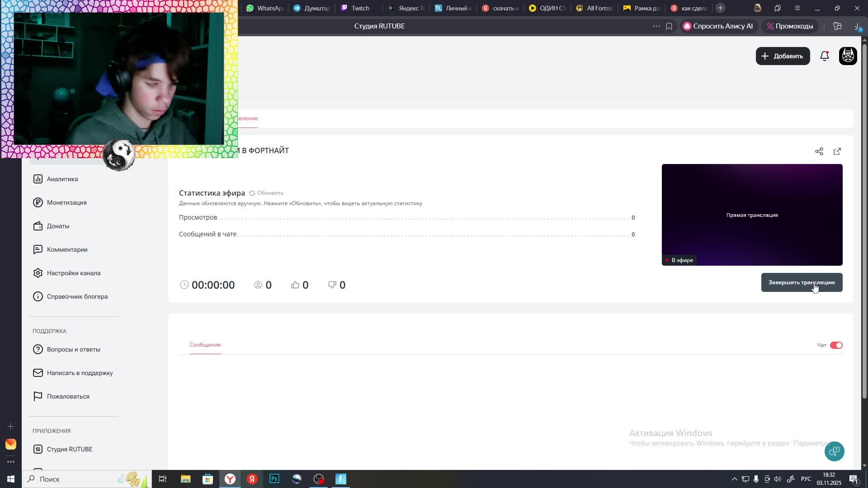Click the channel avatar icon

pyautogui.click(x=848, y=56)
